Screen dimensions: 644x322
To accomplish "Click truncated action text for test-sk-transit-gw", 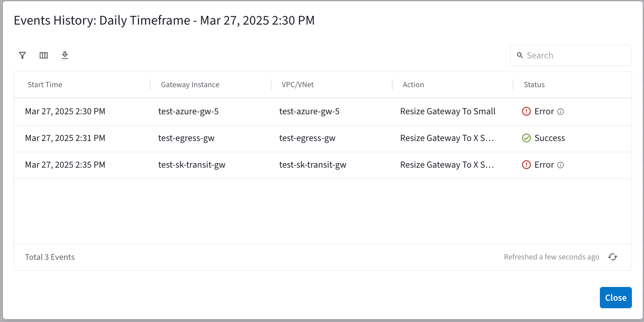I will [x=447, y=165].
